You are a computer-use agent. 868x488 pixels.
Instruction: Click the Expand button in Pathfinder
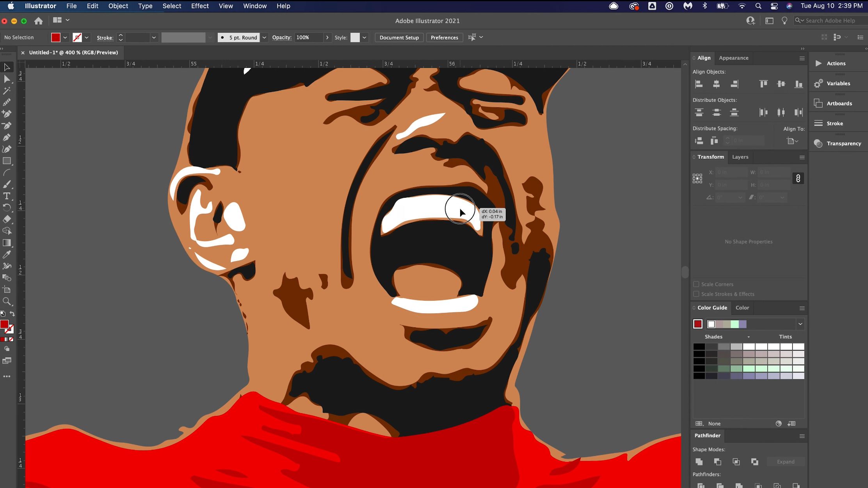click(x=786, y=461)
